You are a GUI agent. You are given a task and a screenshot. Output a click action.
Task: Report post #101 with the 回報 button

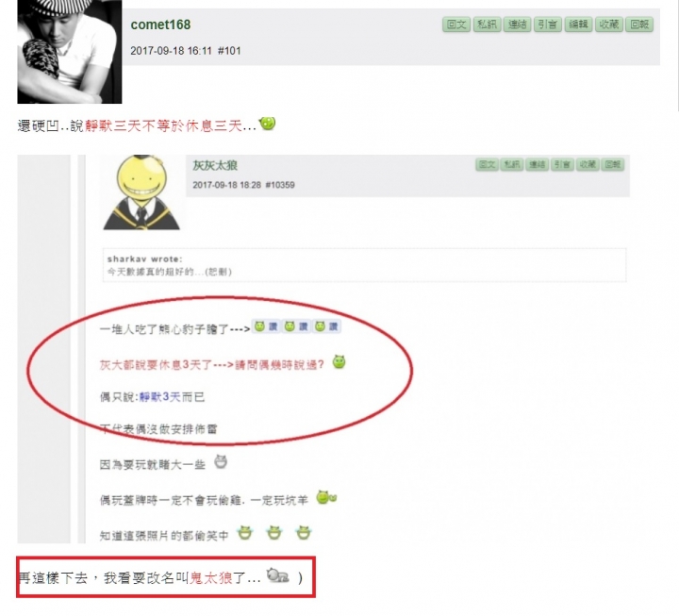coord(639,25)
